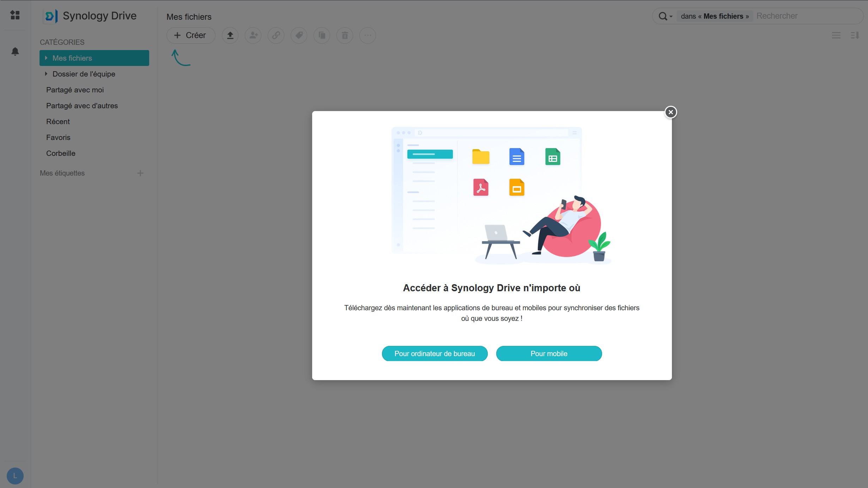Select Mes fichiers category
This screenshot has height=488, width=868.
(x=94, y=58)
